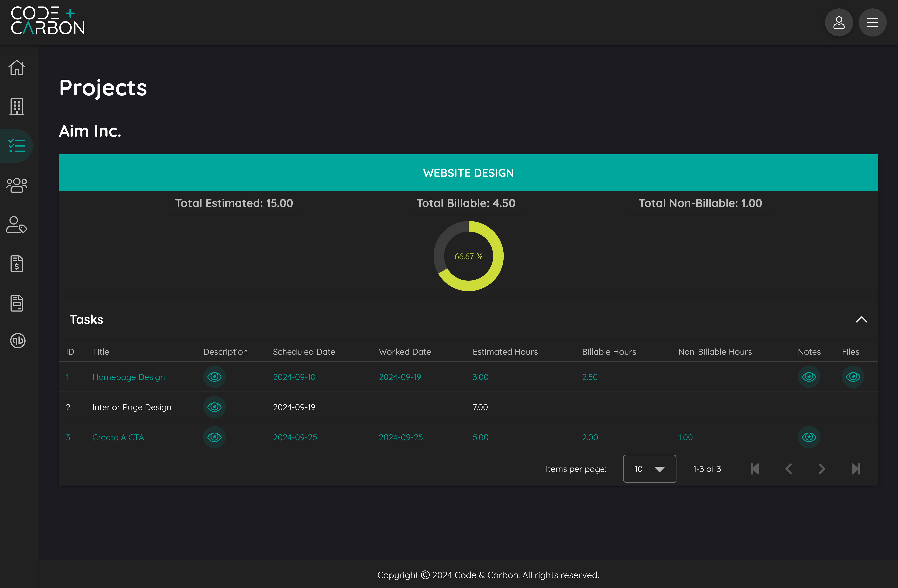Go to first page of tasks
This screenshot has height=588, width=898.
point(755,469)
